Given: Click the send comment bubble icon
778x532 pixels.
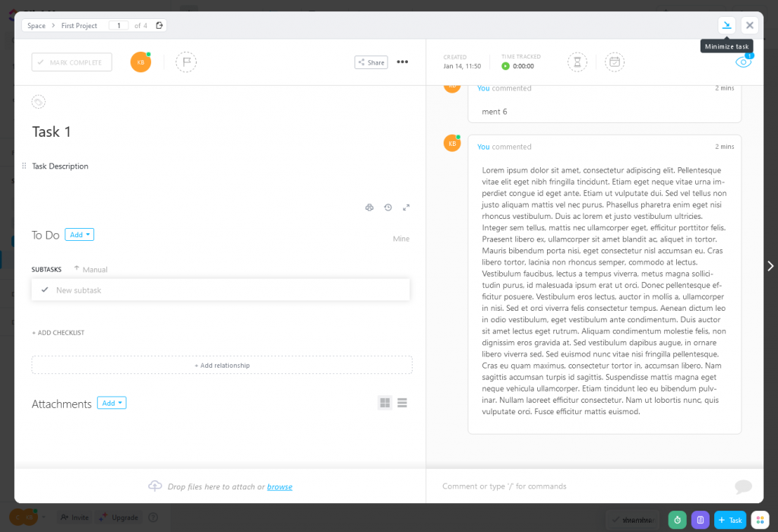Looking at the screenshot, I should 743,486.
